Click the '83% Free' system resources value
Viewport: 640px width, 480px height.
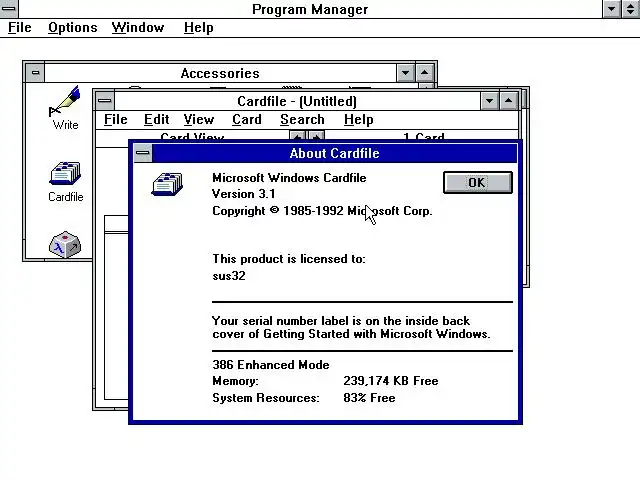click(369, 398)
